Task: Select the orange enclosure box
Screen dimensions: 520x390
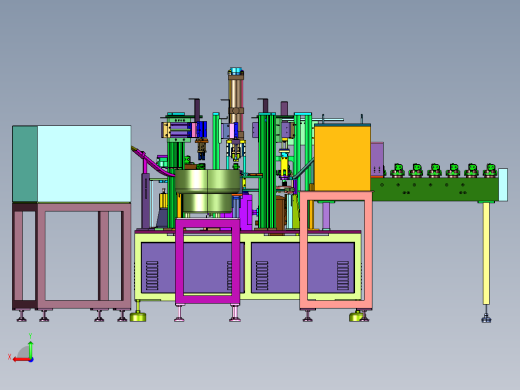Action: coord(342,157)
